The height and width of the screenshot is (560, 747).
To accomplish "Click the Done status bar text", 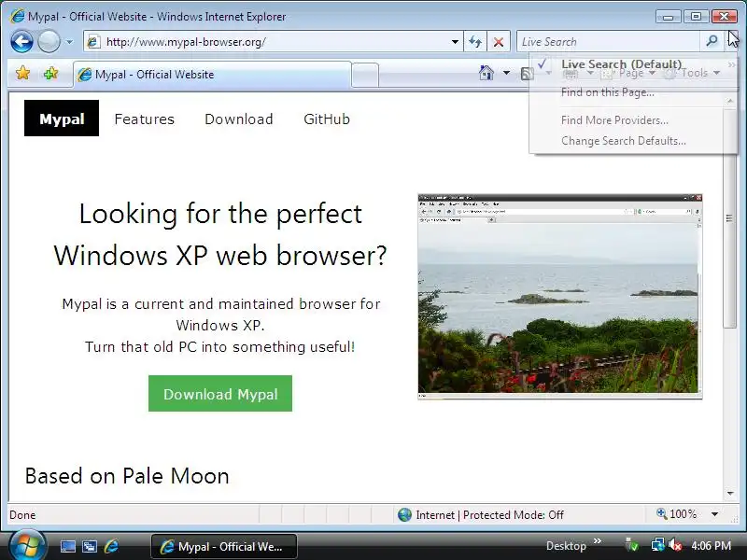I will 22,515.
